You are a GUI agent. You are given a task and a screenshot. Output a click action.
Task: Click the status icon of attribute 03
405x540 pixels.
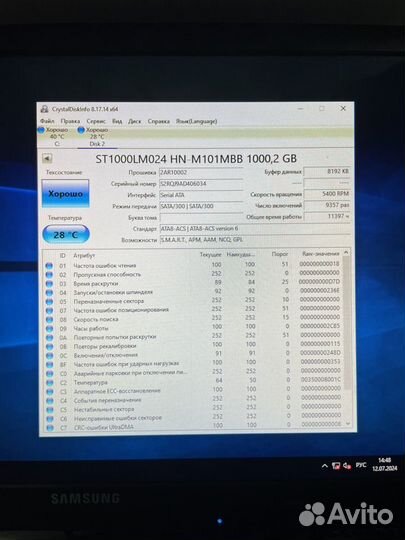[x=49, y=284]
